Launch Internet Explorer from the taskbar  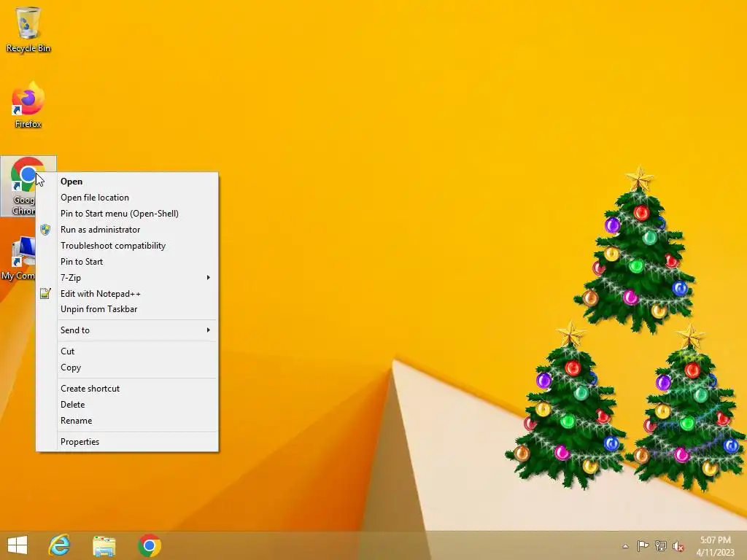coord(60,545)
